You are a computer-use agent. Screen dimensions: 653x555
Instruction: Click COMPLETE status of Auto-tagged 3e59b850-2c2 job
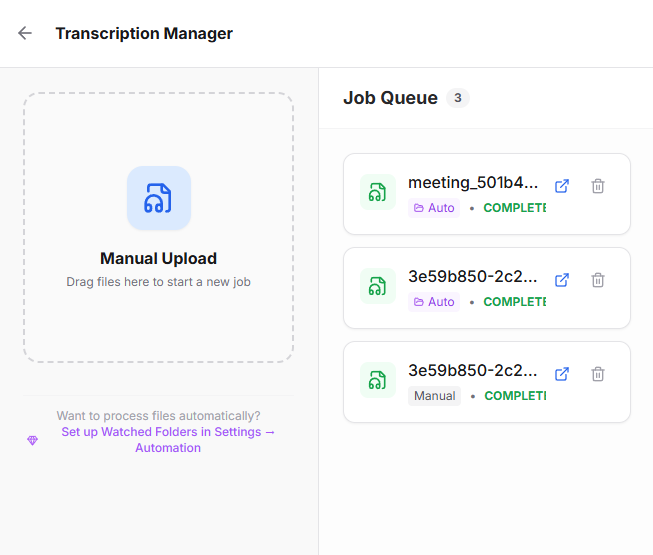[515, 302]
